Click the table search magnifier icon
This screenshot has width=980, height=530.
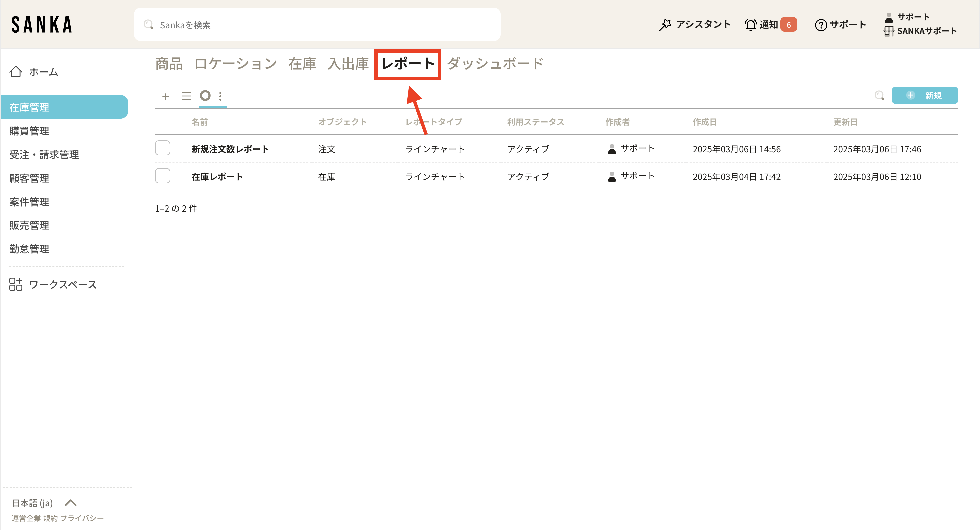(x=879, y=95)
